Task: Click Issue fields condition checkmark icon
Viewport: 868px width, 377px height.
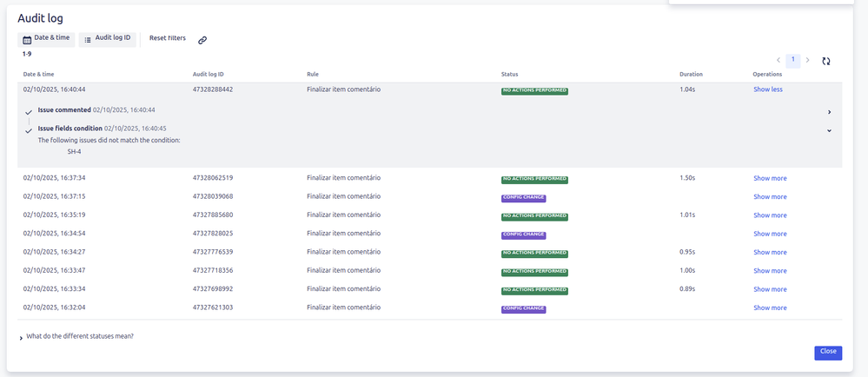Action: point(28,131)
